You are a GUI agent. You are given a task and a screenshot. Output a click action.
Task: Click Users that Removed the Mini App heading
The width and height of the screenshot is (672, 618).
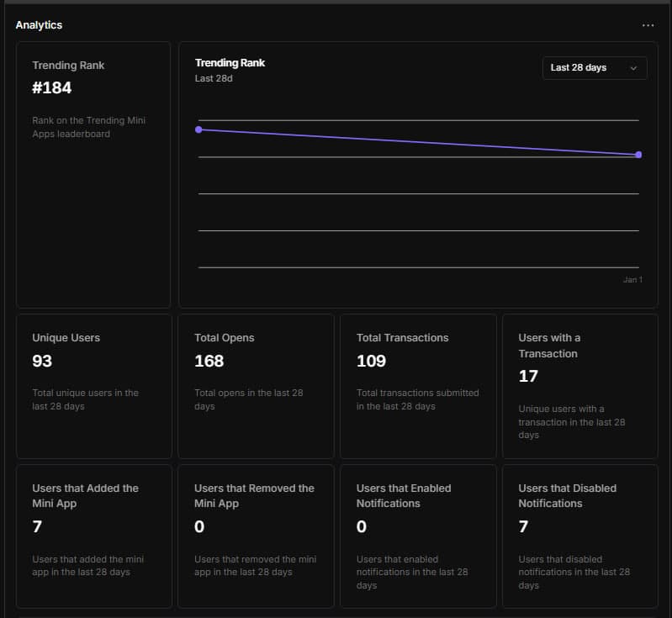254,495
